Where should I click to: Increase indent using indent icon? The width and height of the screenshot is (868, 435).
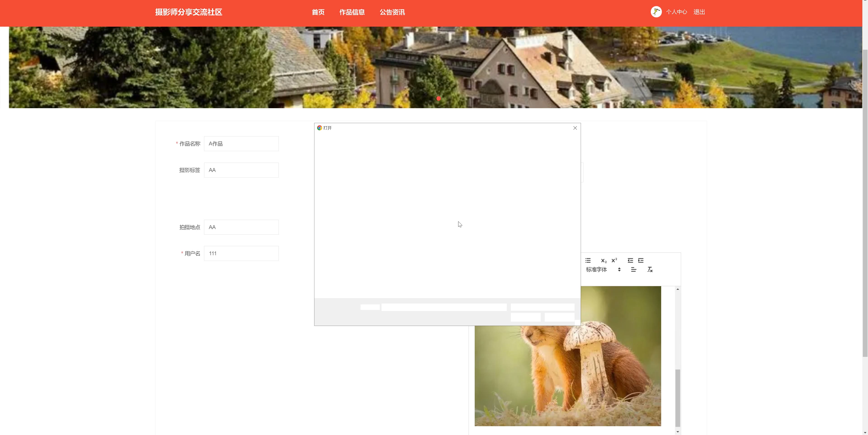pyautogui.click(x=641, y=260)
